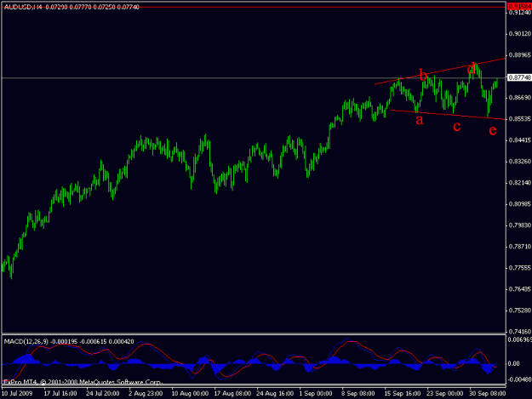Click price axis value 0.83260
Viewport: 532px width, 399px height.
(519, 162)
